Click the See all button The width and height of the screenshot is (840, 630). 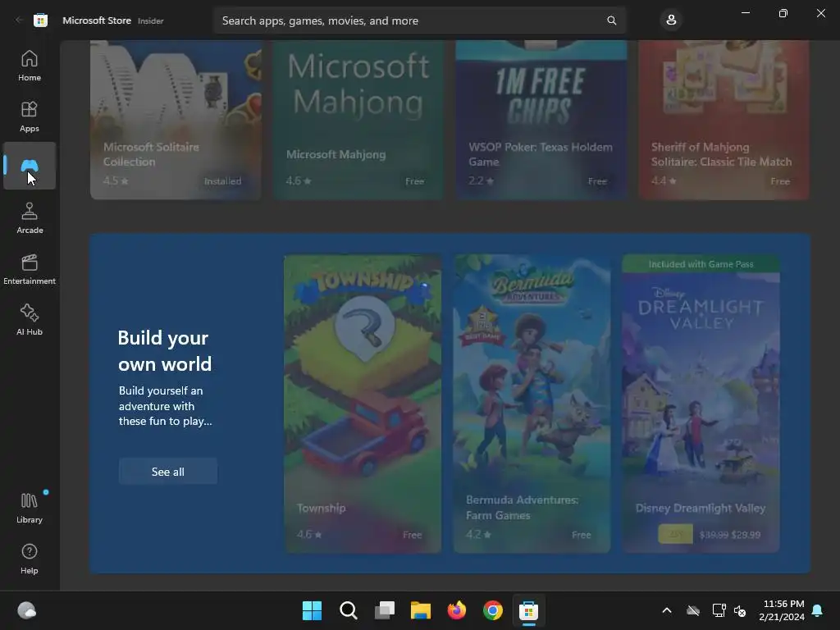(167, 472)
